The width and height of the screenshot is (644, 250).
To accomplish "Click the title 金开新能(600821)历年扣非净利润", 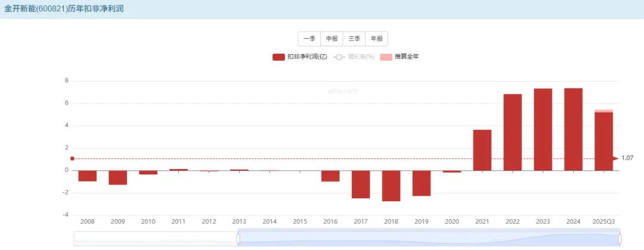I will point(64,9).
